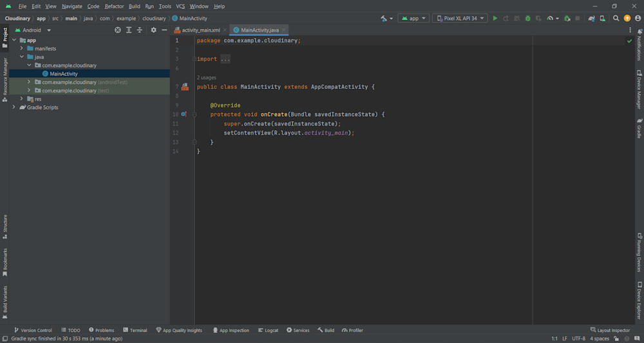Expand com.example.cloudinary (androidTest) package
This screenshot has width=644, height=343.
pos(29,82)
